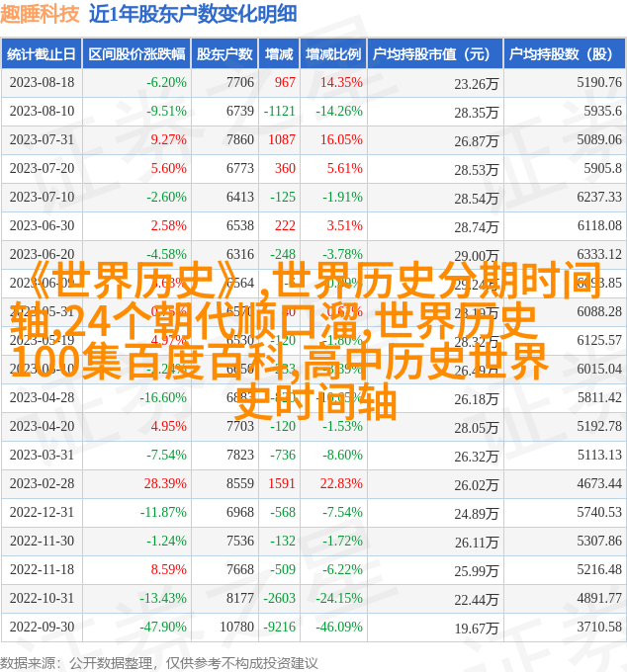The height and width of the screenshot is (672, 627).
Task: Click the 数据来源 footer disclaimer text
Action: pyautogui.click(x=159, y=663)
